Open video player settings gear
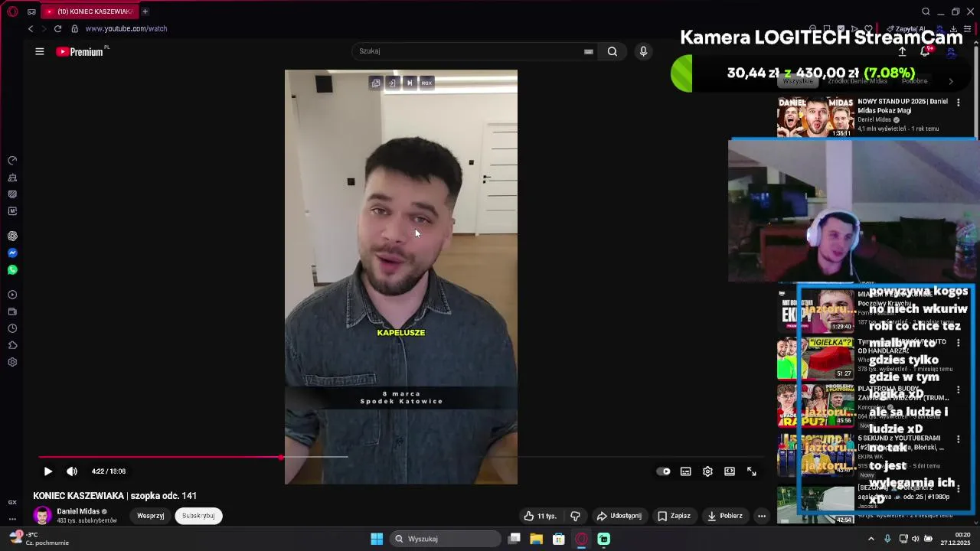The width and height of the screenshot is (980, 551). pyautogui.click(x=707, y=471)
